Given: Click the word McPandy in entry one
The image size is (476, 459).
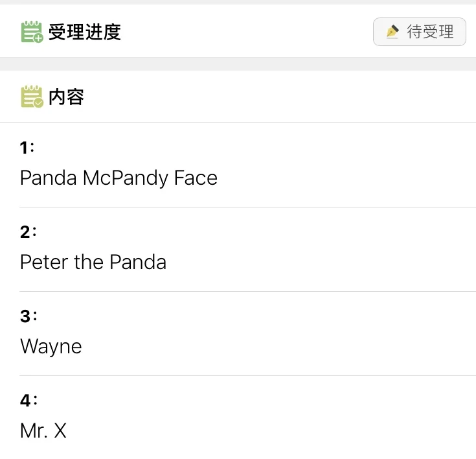Looking at the screenshot, I should pos(126,179).
